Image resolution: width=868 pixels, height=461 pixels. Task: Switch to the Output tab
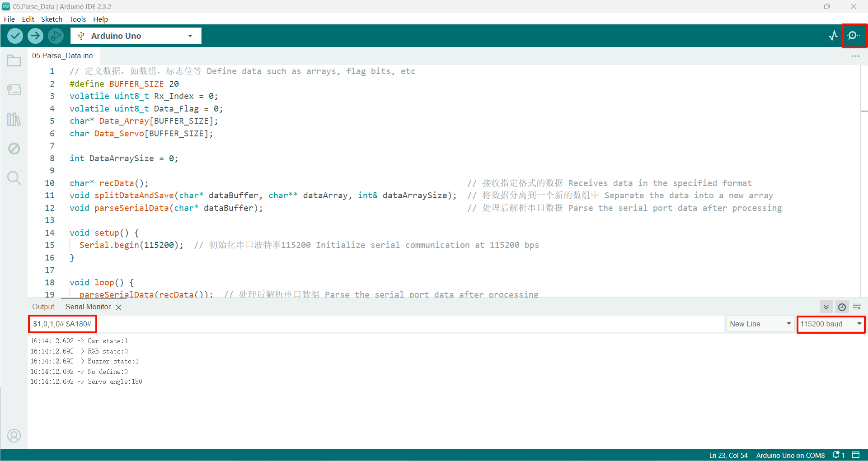43,307
